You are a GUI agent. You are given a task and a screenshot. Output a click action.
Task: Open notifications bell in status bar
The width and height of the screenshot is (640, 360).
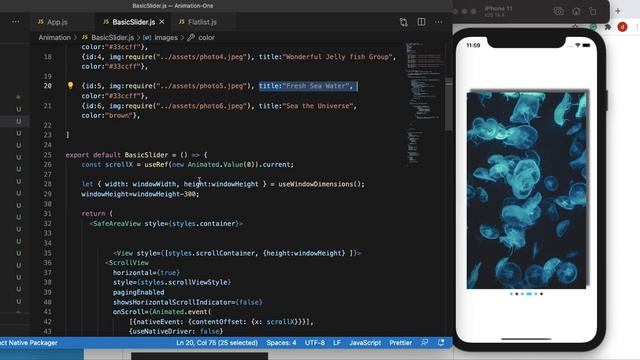point(441,343)
